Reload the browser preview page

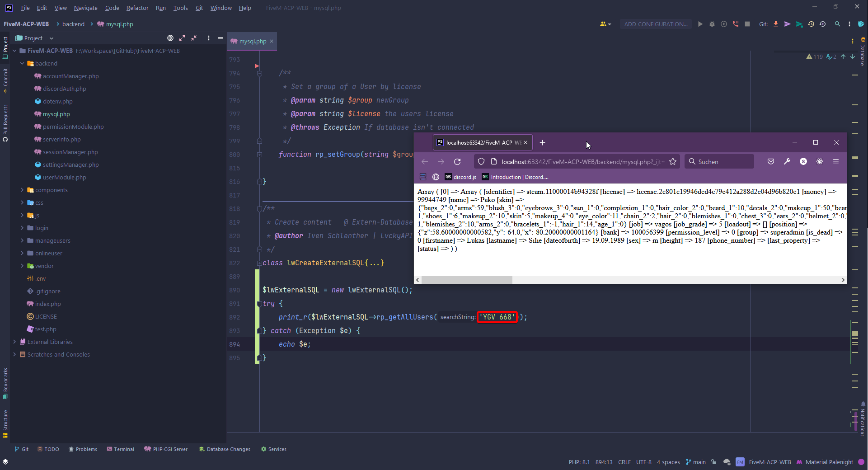(457, 162)
